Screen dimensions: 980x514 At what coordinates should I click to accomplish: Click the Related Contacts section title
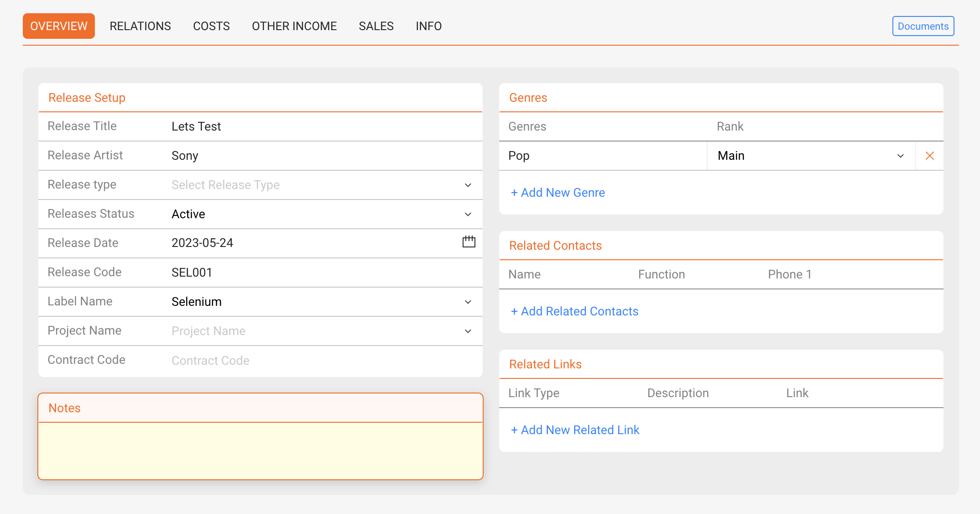point(555,246)
